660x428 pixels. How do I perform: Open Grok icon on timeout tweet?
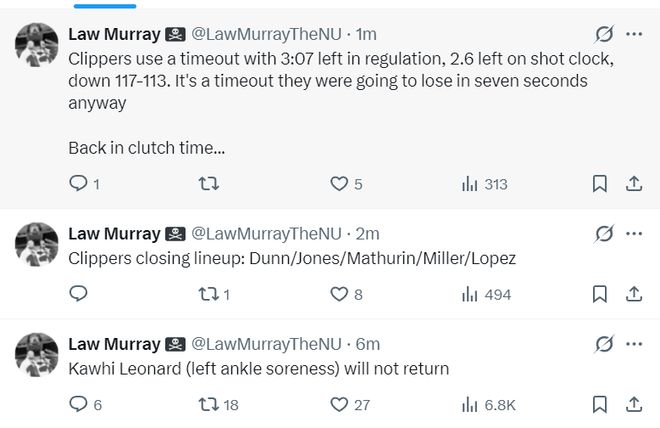pos(604,35)
